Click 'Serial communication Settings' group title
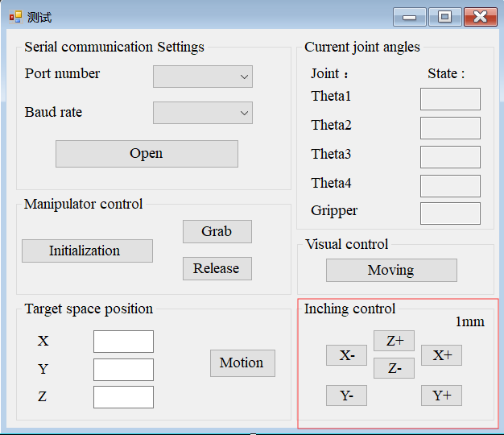Viewport: 504px width, 435px height. (x=114, y=48)
